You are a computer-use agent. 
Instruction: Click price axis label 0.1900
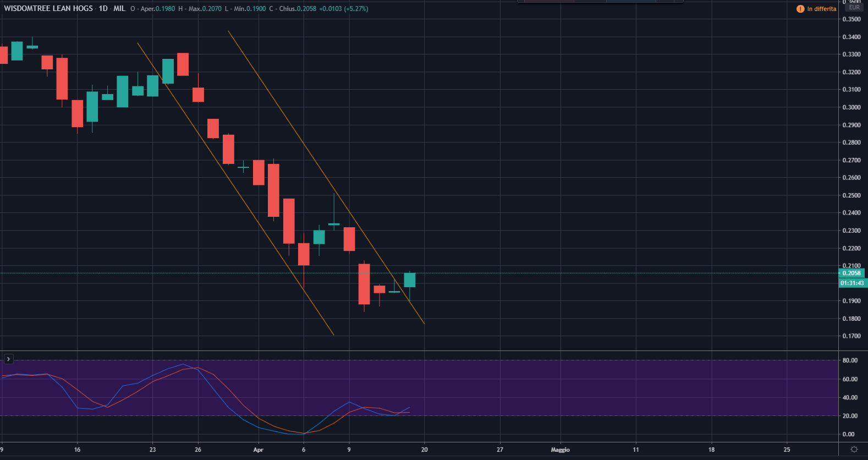pyautogui.click(x=851, y=301)
